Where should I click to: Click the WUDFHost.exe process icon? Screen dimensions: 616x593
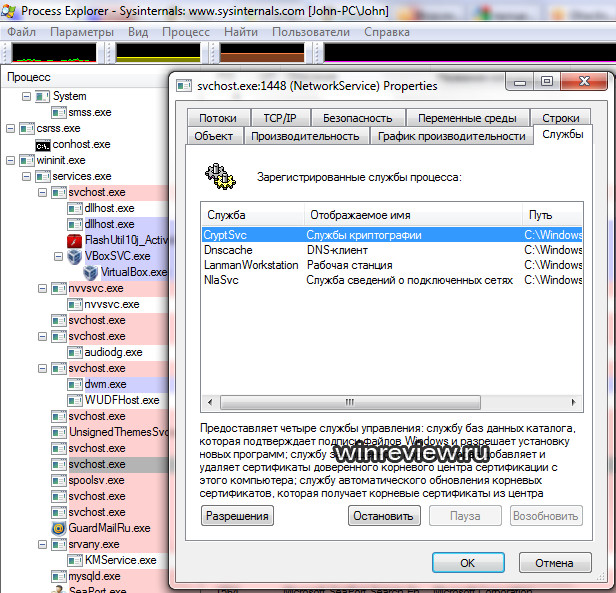tap(75, 400)
